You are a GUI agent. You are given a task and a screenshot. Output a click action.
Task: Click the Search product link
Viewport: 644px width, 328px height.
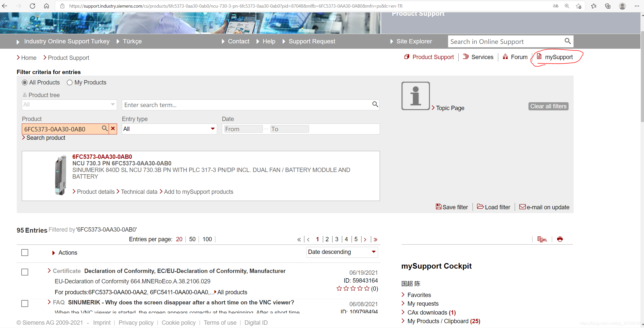click(x=44, y=138)
